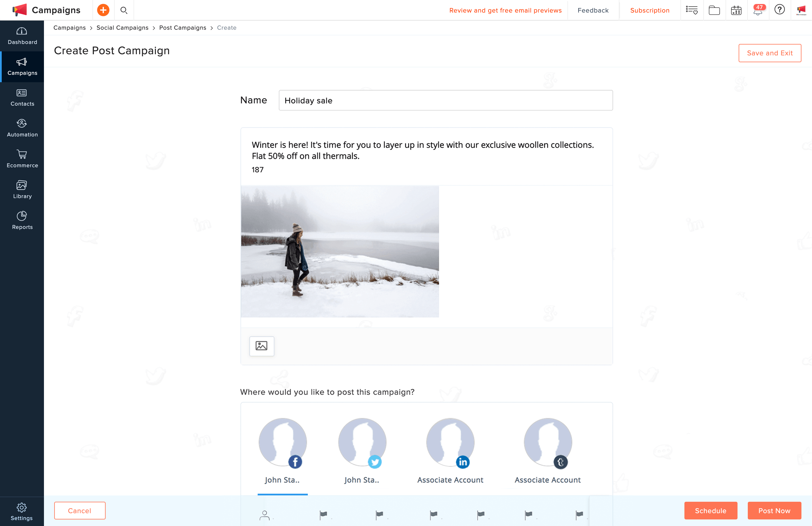The width and height of the screenshot is (812, 526).
Task: Click the winter snow photo thumbnail
Action: tap(340, 251)
